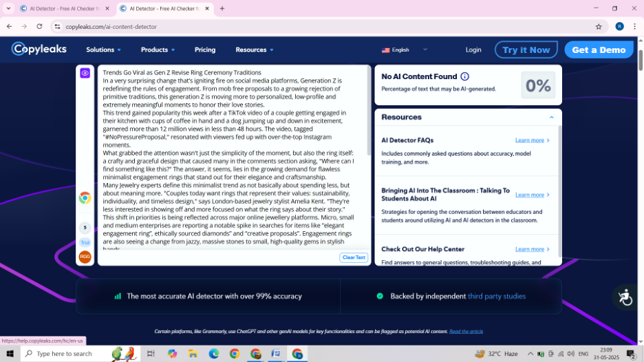644x362 pixels.
Task: Open the English language selector
Action: [x=405, y=50]
